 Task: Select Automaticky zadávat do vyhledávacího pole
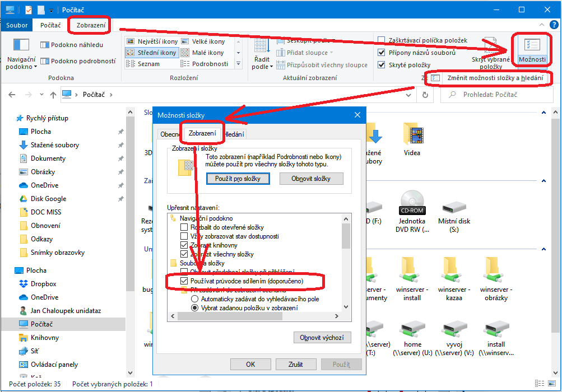click(x=194, y=299)
